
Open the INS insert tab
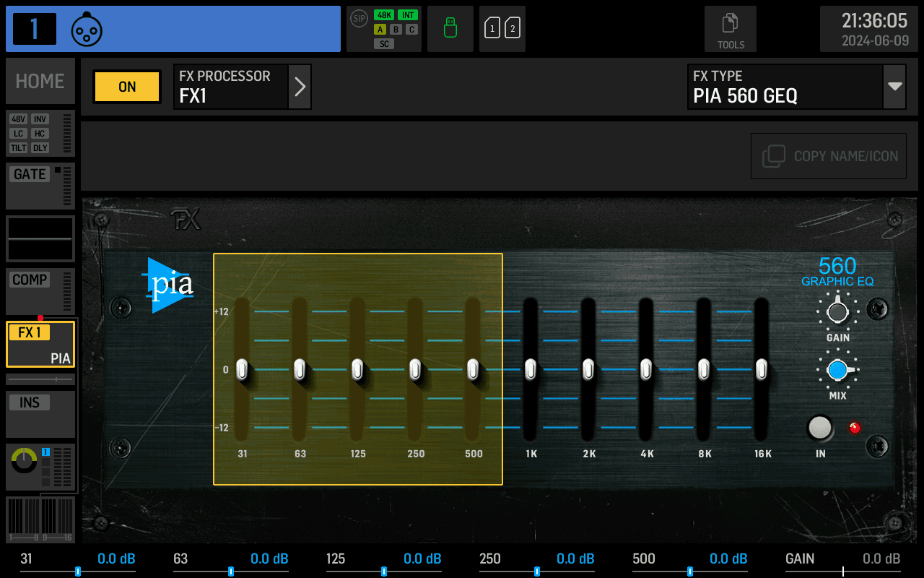pos(40,414)
